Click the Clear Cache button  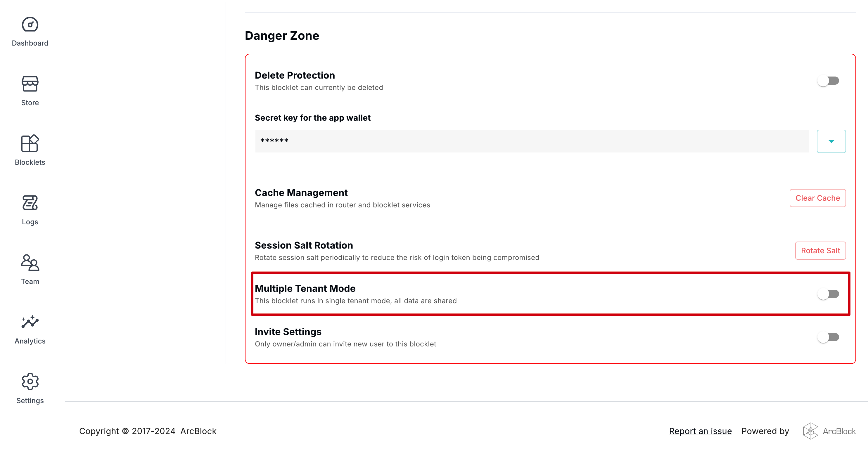[x=817, y=198]
